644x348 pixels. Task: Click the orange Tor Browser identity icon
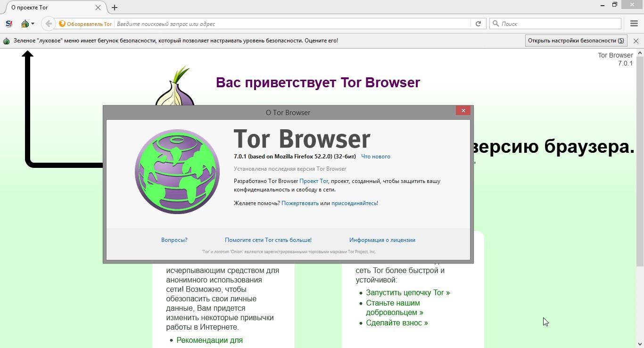click(x=62, y=24)
